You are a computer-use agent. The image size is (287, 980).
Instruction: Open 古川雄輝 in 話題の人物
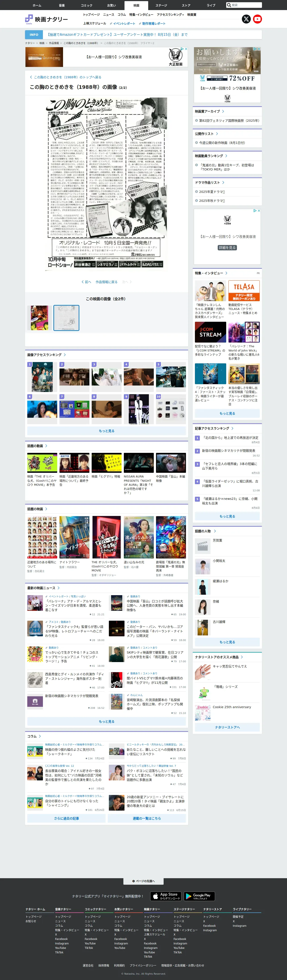tap(219, 622)
